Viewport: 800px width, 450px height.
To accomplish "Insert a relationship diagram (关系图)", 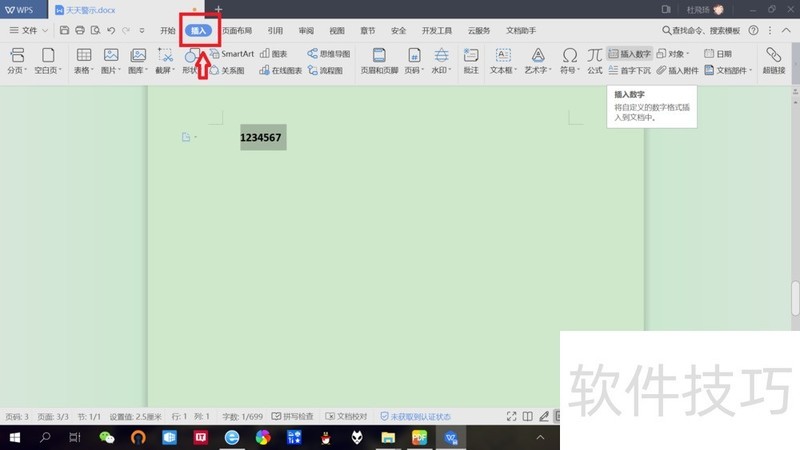I will 227,70.
